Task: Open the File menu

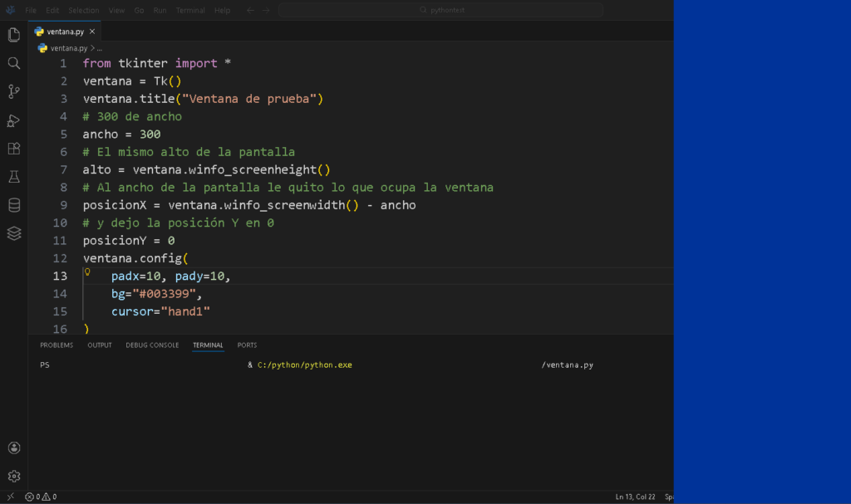Action: click(x=31, y=10)
